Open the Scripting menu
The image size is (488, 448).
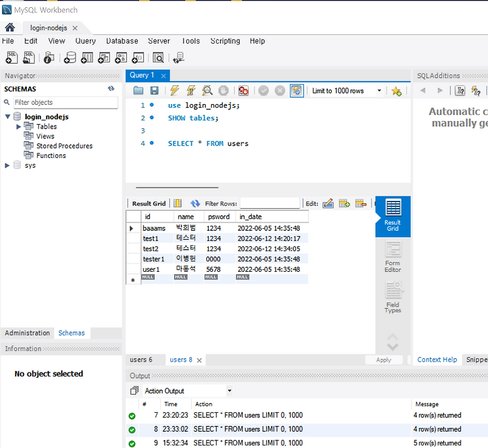click(225, 41)
